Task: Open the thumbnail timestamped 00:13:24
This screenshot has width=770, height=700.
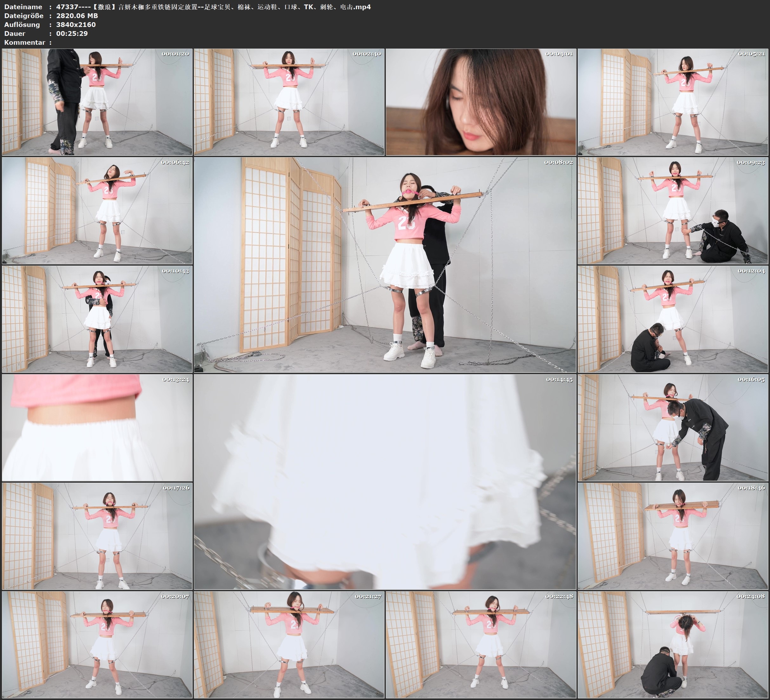Action: (x=97, y=427)
